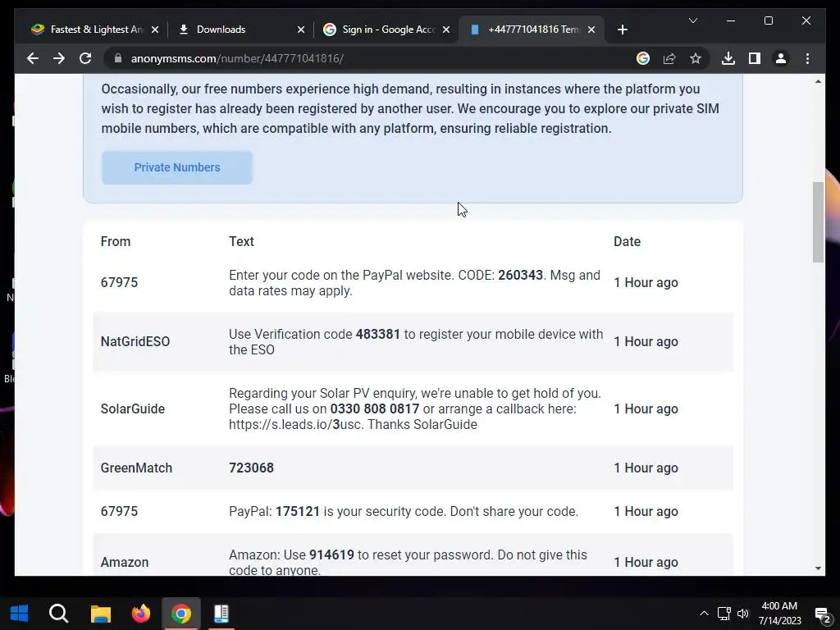The width and height of the screenshot is (840, 630).
Task: Click the address bar URL
Action: (237, 58)
